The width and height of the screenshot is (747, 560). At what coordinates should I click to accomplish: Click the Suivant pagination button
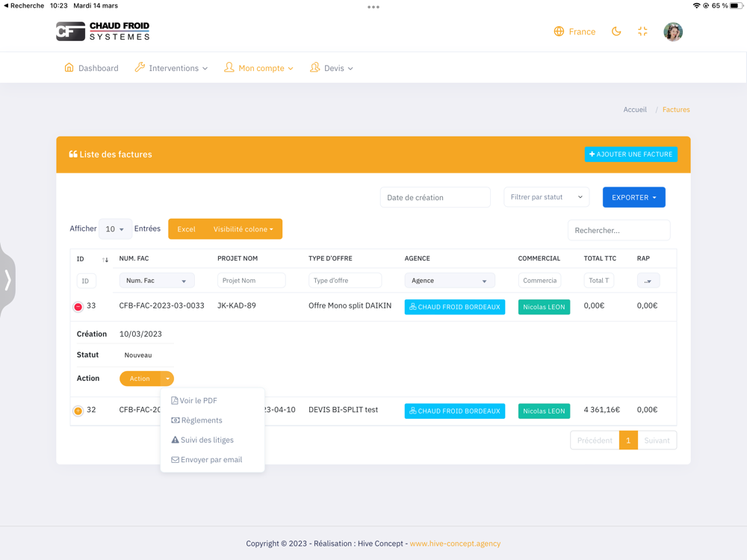pyautogui.click(x=657, y=441)
